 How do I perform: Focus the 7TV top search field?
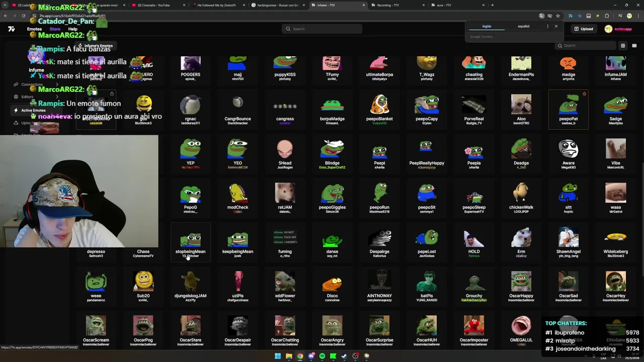(x=322, y=29)
